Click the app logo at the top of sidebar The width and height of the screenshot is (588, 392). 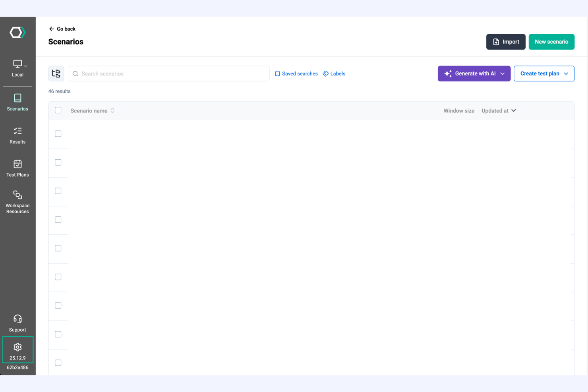click(x=17, y=32)
